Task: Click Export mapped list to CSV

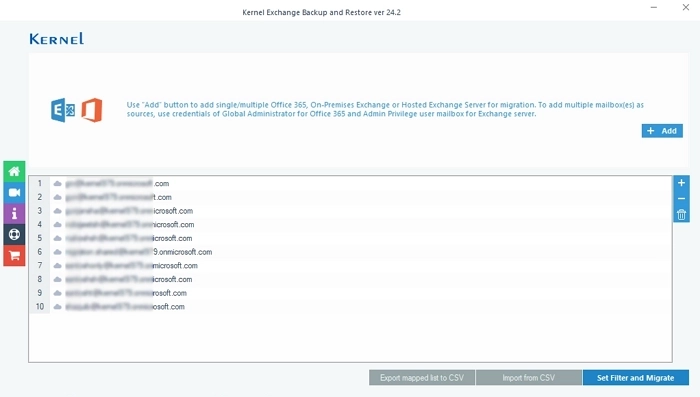Action: (422, 378)
